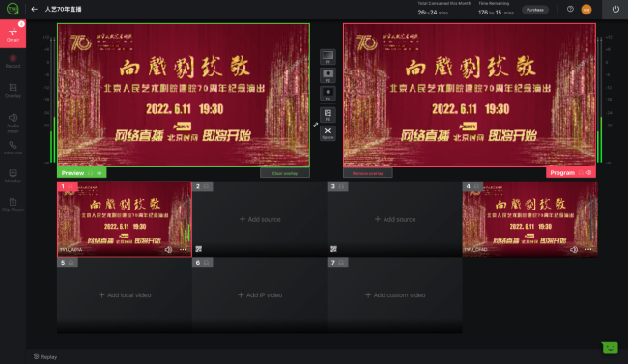Click the Preview video window
The height and width of the screenshot is (364, 628).
click(184, 95)
